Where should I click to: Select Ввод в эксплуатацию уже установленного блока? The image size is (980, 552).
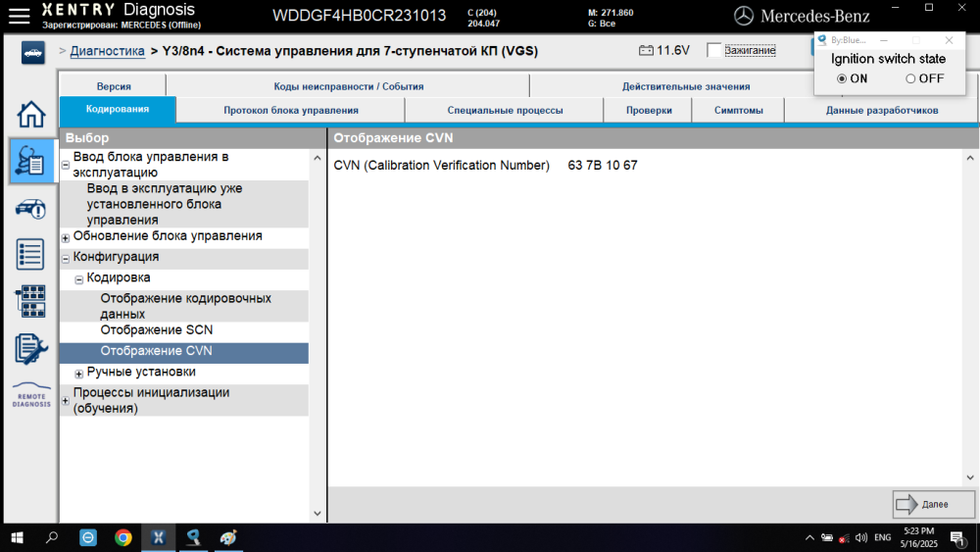click(184, 204)
